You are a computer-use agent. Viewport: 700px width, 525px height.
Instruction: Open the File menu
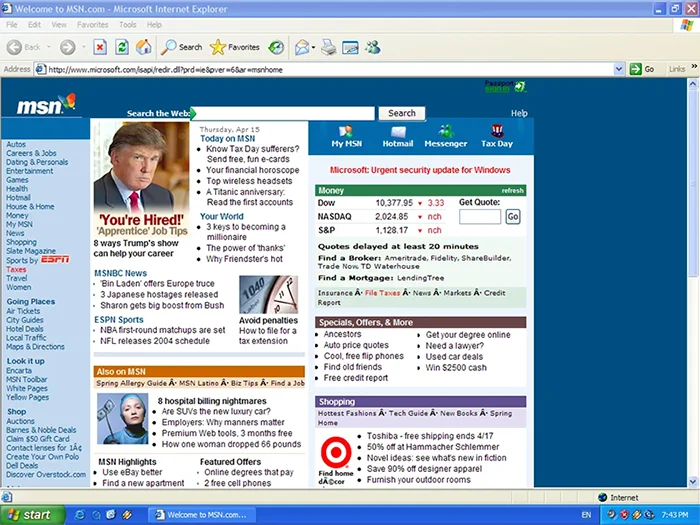(12, 25)
